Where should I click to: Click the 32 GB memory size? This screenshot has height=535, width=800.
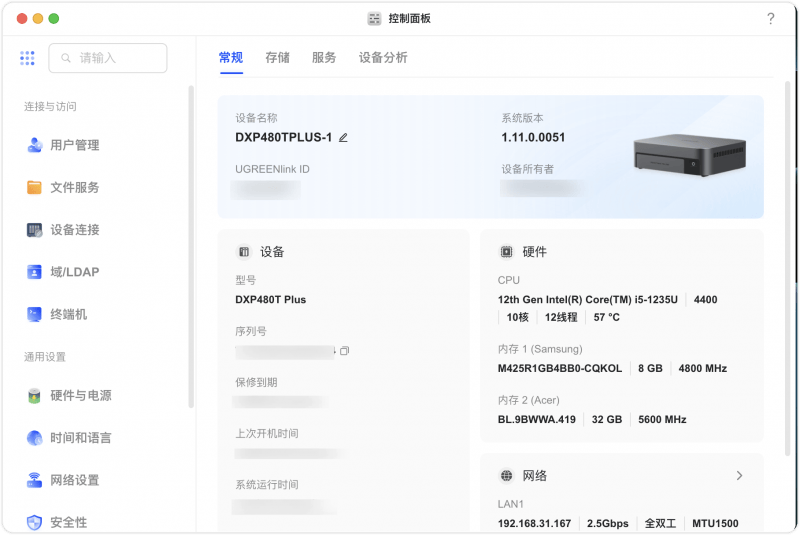607,420
